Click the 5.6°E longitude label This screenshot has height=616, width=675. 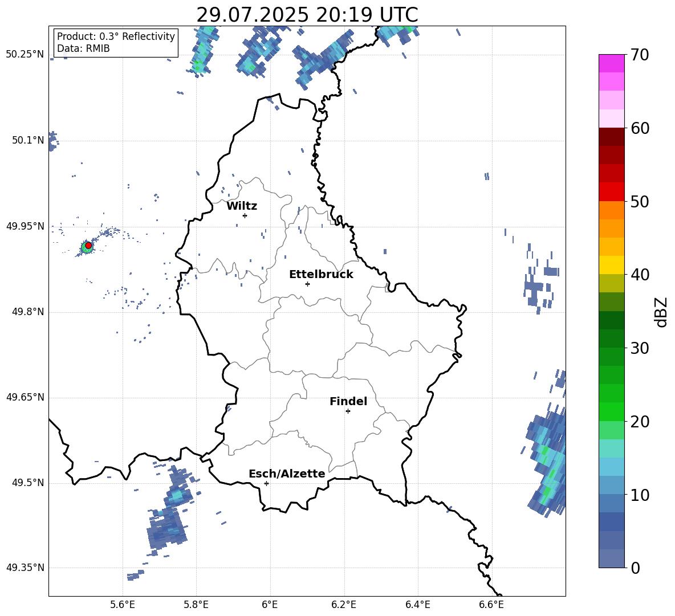(123, 605)
